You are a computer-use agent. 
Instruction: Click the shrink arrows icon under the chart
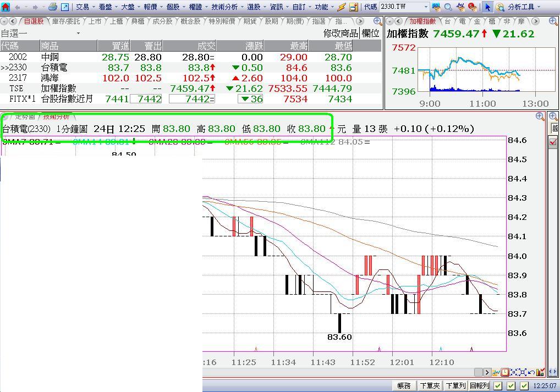pyautogui.click(x=514, y=372)
